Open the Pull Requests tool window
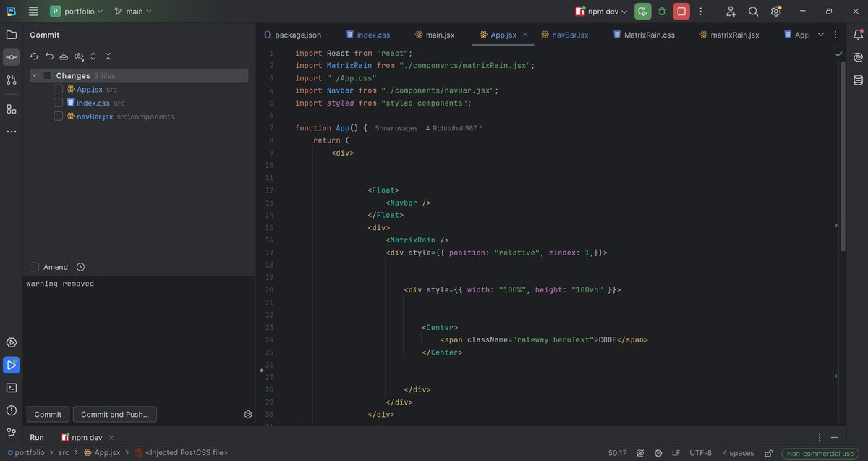 12,80
